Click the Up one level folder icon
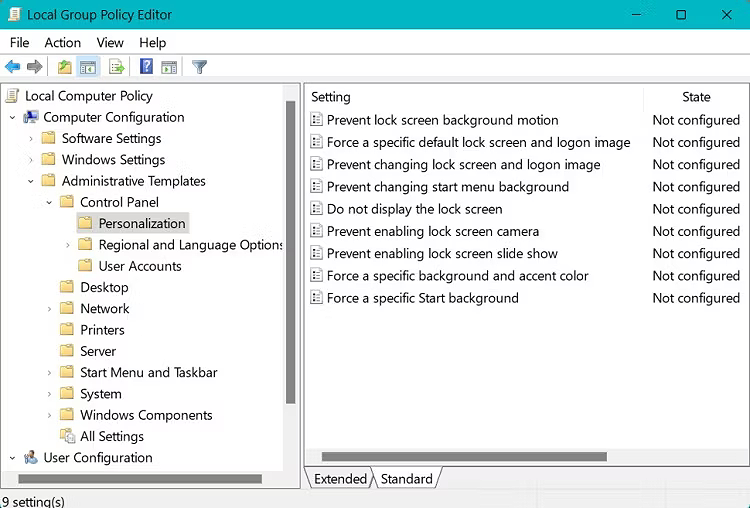Image resolution: width=750 pixels, height=508 pixels. [x=65, y=66]
